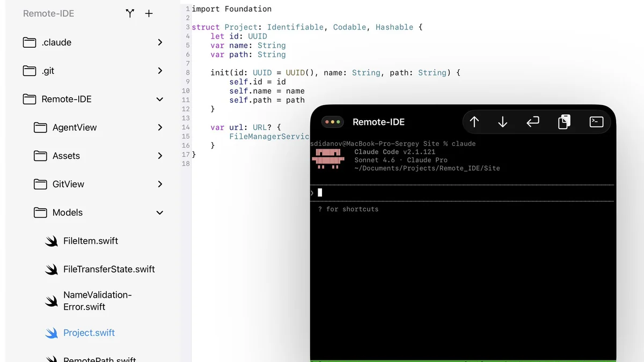Click 'self.id = id' code line

click(258, 82)
